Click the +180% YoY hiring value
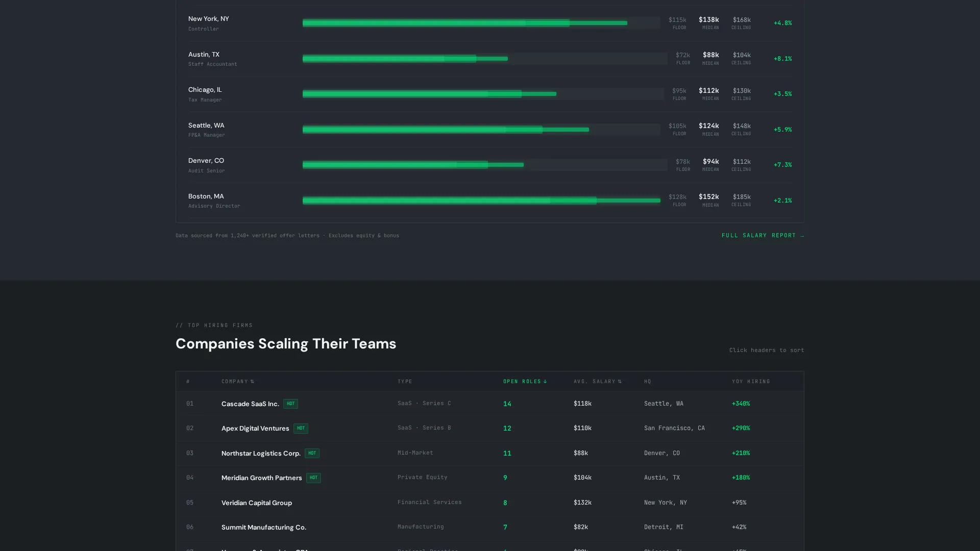The height and width of the screenshot is (551, 980). point(741,478)
